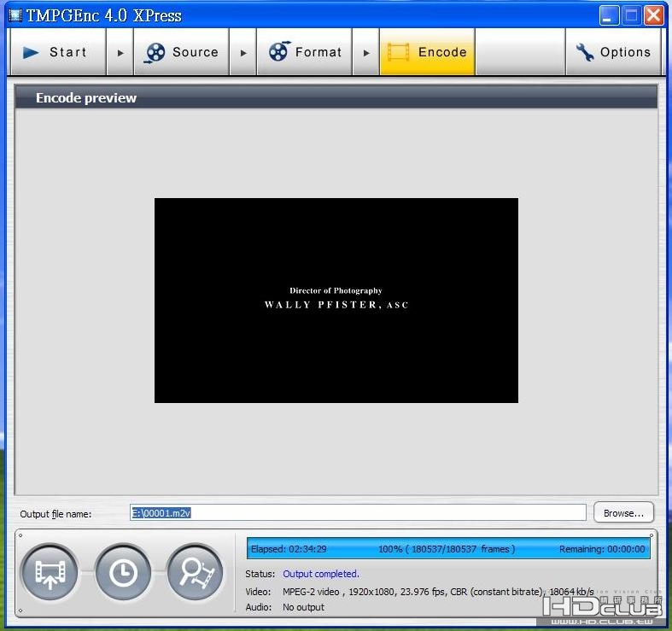The height and width of the screenshot is (631, 672).
Task: Open the Start stage tab
Action: 58,52
